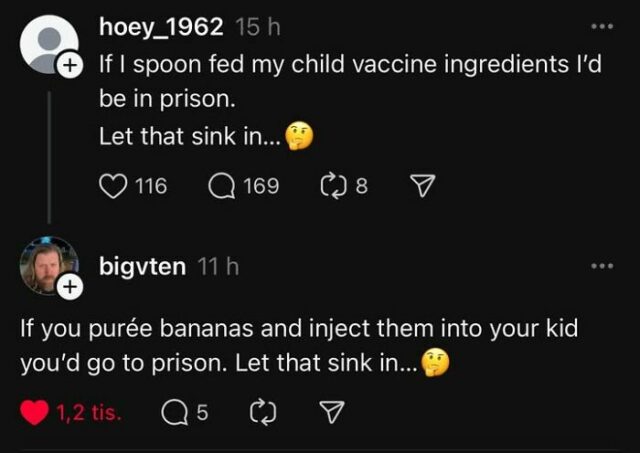Share hoey_1962's post via send icon
The width and height of the screenshot is (640, 453).
click(423, 185)
